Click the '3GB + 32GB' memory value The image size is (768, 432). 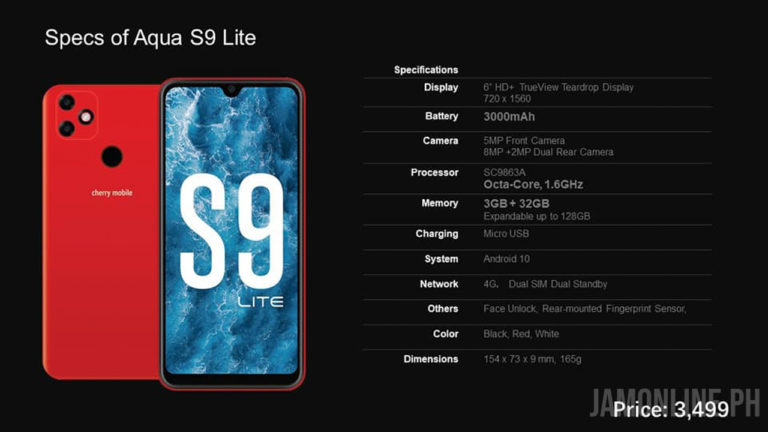pos(516,203)
